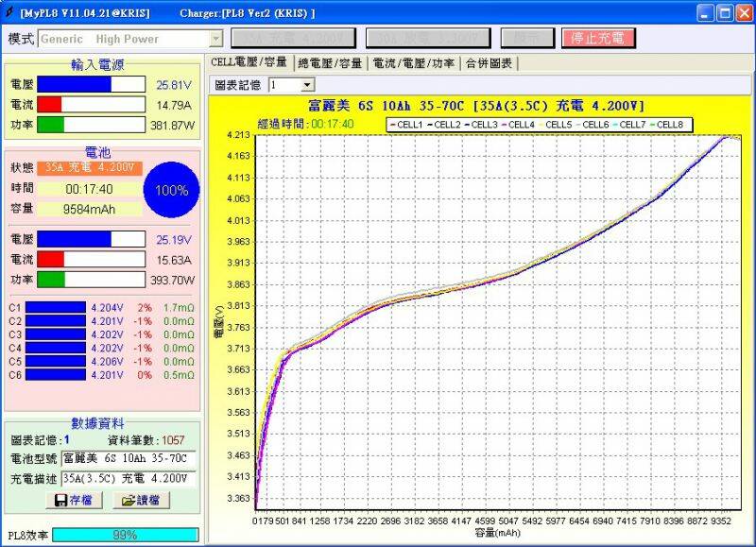This screenshot has width=756, height=547.
Task: Click the battery 電壓 25.19V bar
Action: [91, 239]
